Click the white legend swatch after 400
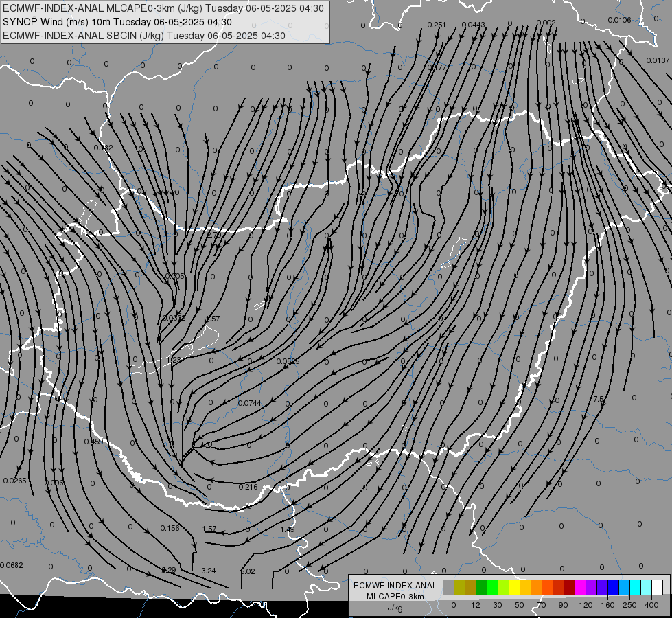Viewport: 672px width, 618px height. [658, 587]
